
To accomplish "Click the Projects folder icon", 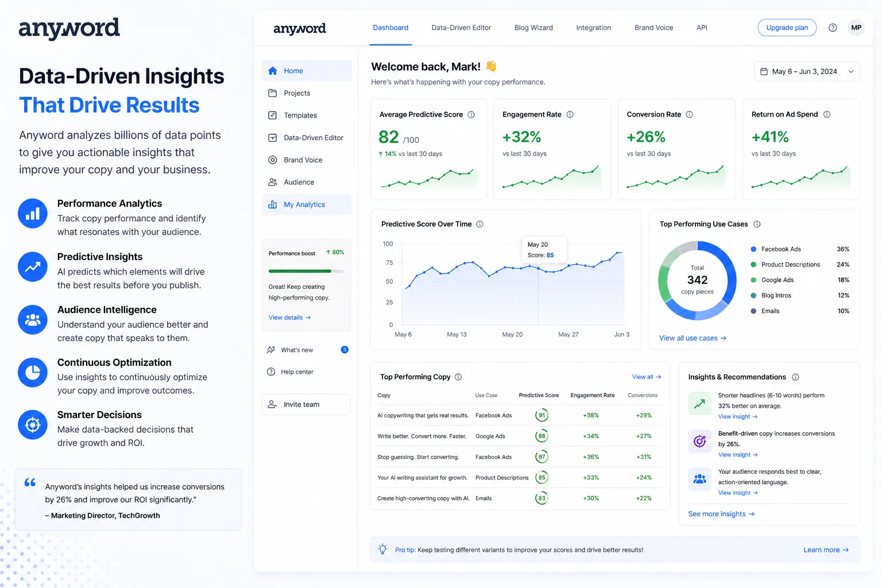I will pyautogui.click(x=273, y=93).
